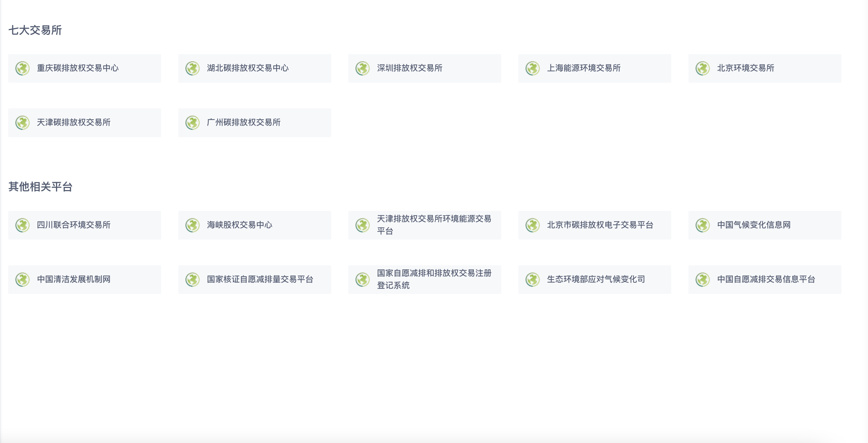868x443 pixels.
Task: Open 中国自愿减排交易信息平台 link
Action: 765,280
